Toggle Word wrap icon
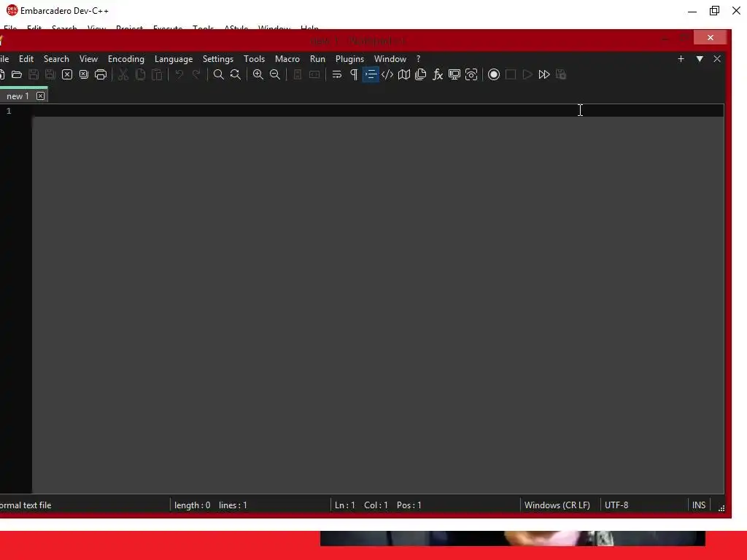747x560 pixels. click(337, 74)
